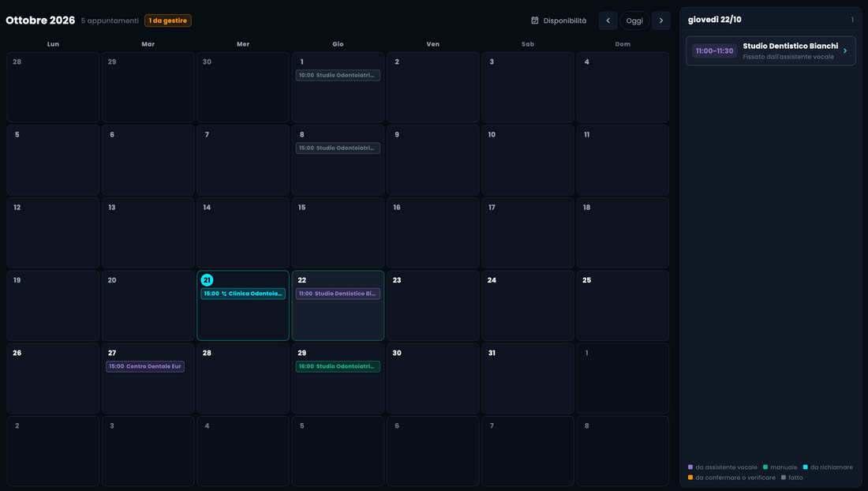Select day 14 in the calendar

point(243,233)
